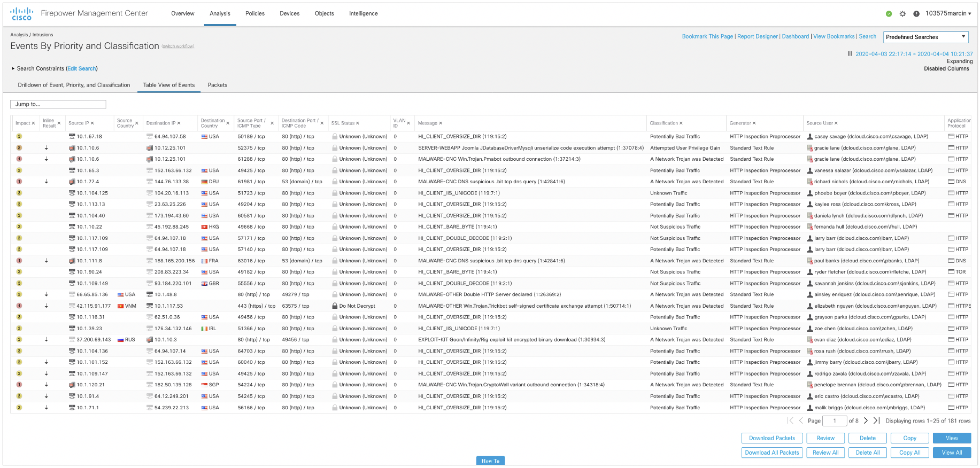980x468 pixels.
Task: Click user icon next to richard nichols
Action: 810,182
